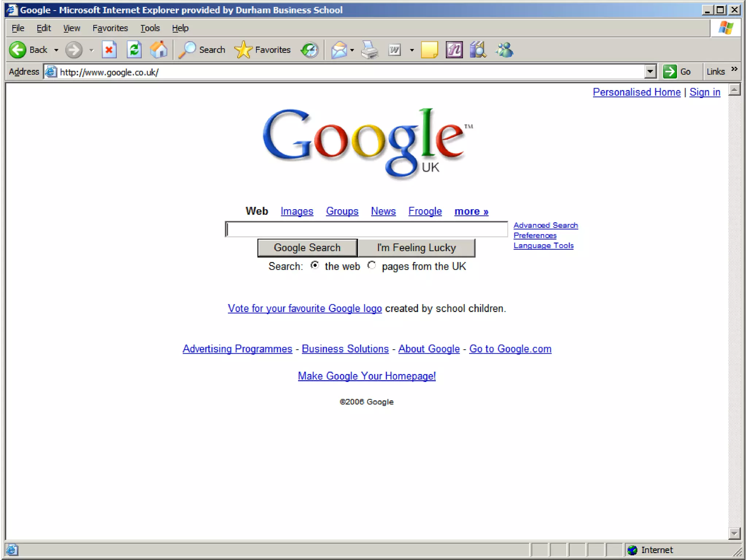Click inside the Google search box

[366, 229]
